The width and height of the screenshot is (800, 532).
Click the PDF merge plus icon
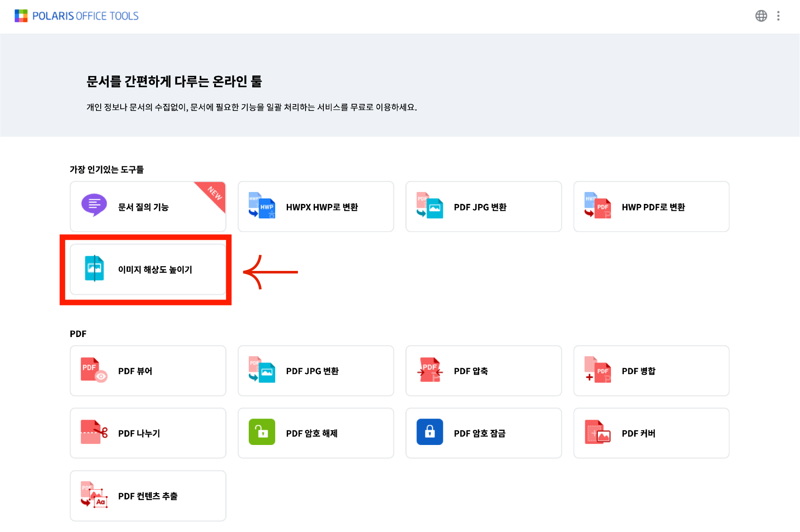pyautogui.click(x=597, y=369)
